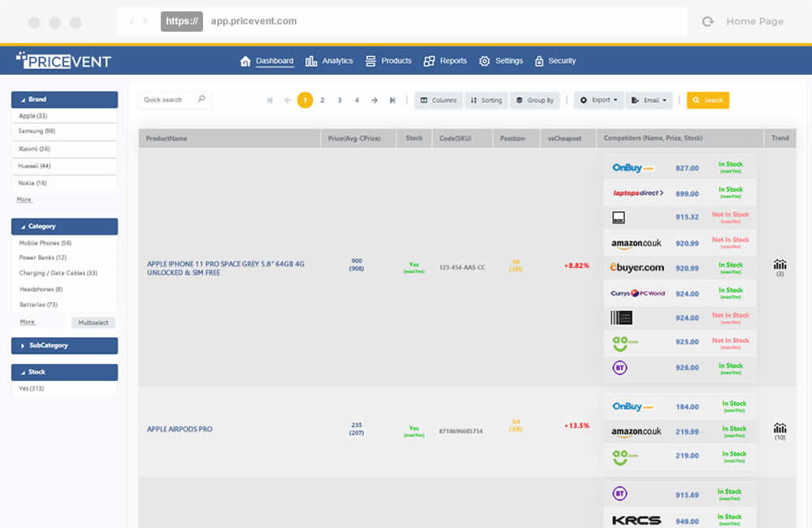Click OnBuy logo in iPhone row
812x528 pixels.
point(633,168)
